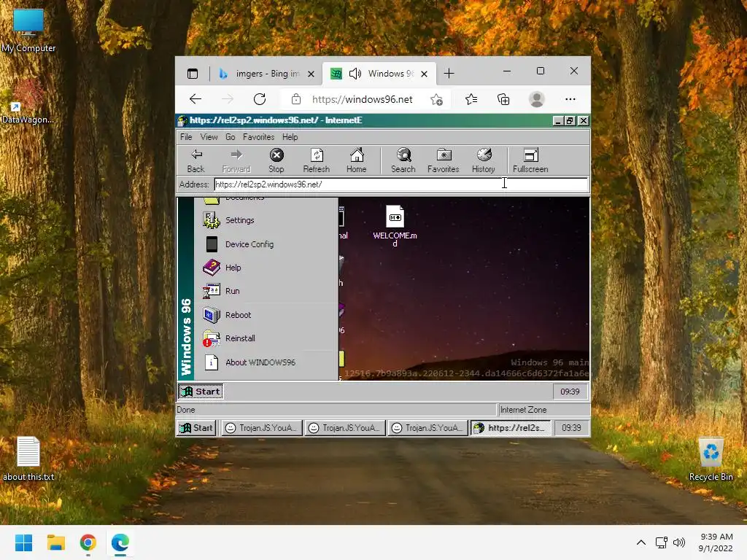
Task: Open about this.txt desktop file
Action: pyautogui.click(x=28, y=458)
